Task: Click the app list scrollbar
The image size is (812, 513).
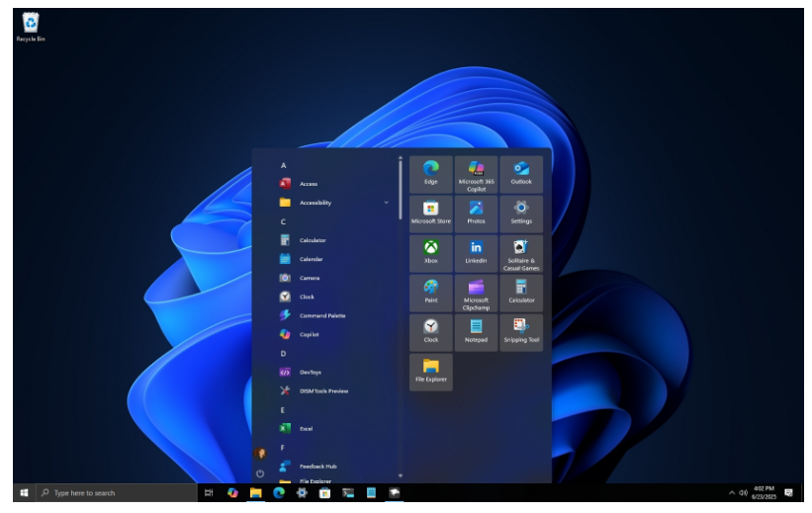Action: 400,188
